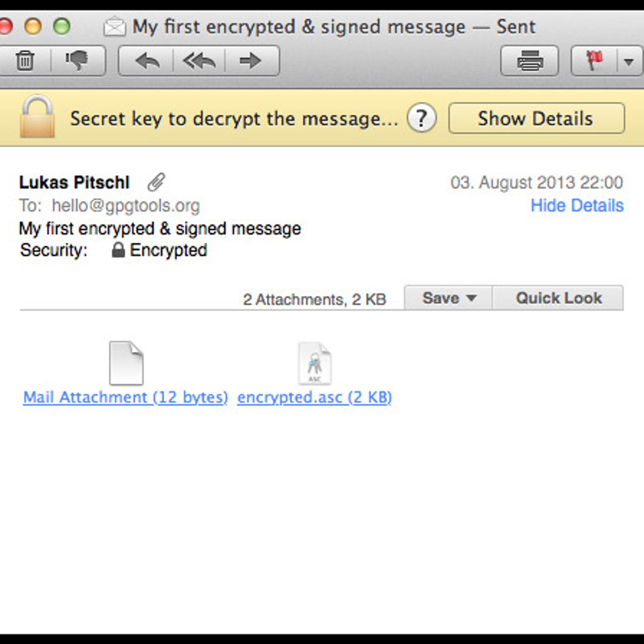Click the sender name Lukas Pitschl
This screenshot has height=644, width=644.
tap(74, 182)
